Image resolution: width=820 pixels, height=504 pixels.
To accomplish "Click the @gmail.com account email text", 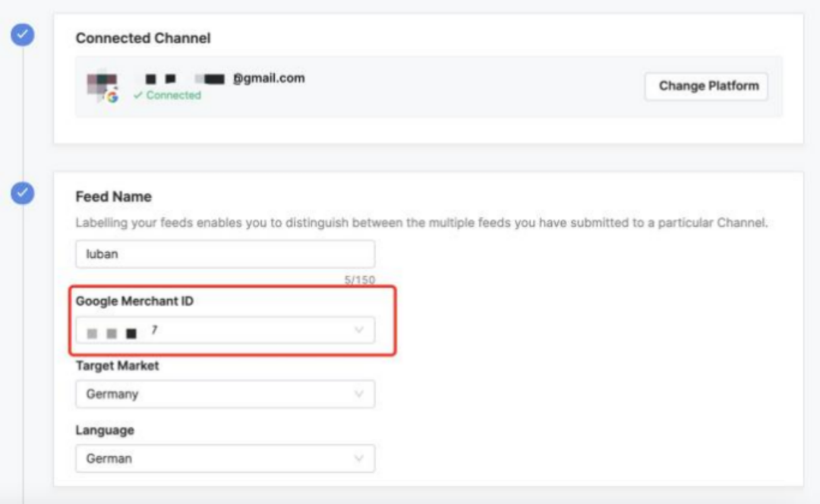I will (269, 78).
